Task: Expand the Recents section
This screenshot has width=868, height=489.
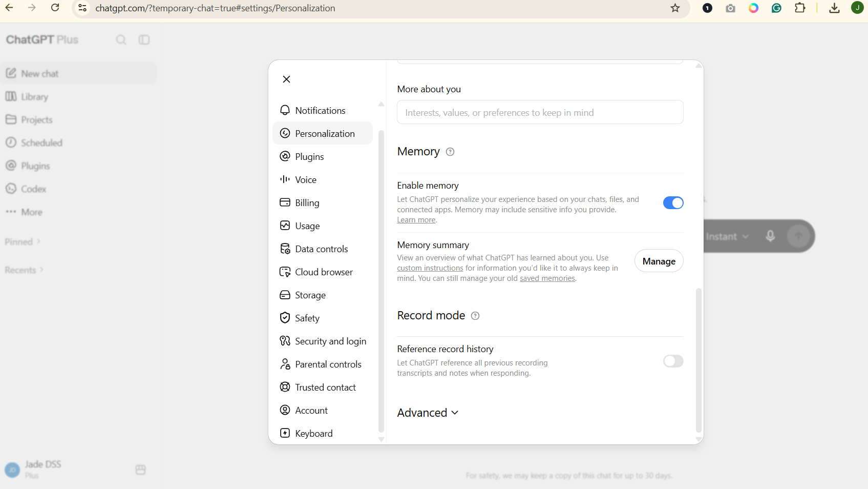Action: [x=24, y=270]
